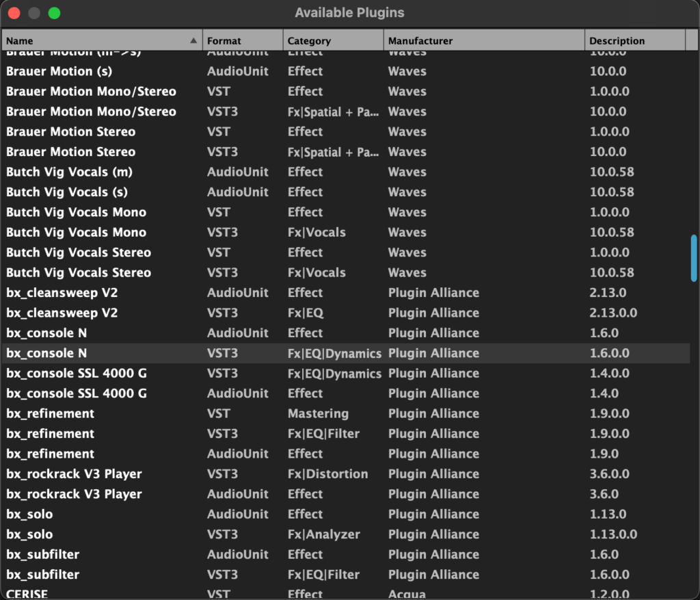Maximize the Available Plugins window

[55, 13]
